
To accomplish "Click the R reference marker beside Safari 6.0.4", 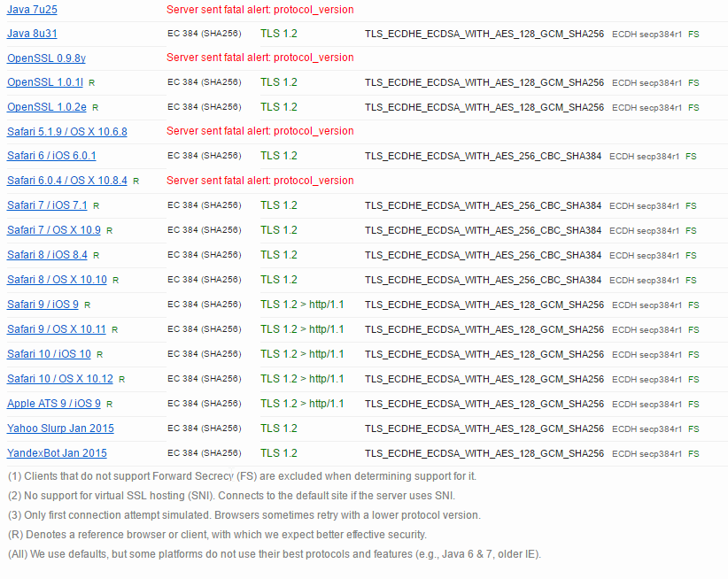I will (136, 181).
